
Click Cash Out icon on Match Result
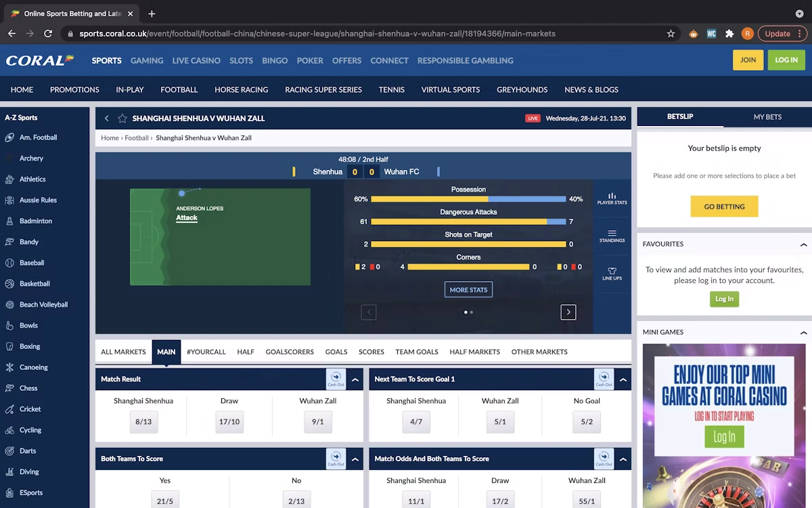(x=336, y=379)
